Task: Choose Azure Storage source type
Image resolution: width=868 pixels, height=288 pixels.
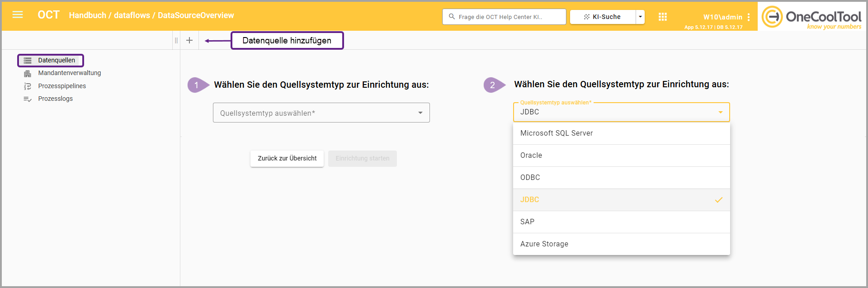Action: coord(621,244)
